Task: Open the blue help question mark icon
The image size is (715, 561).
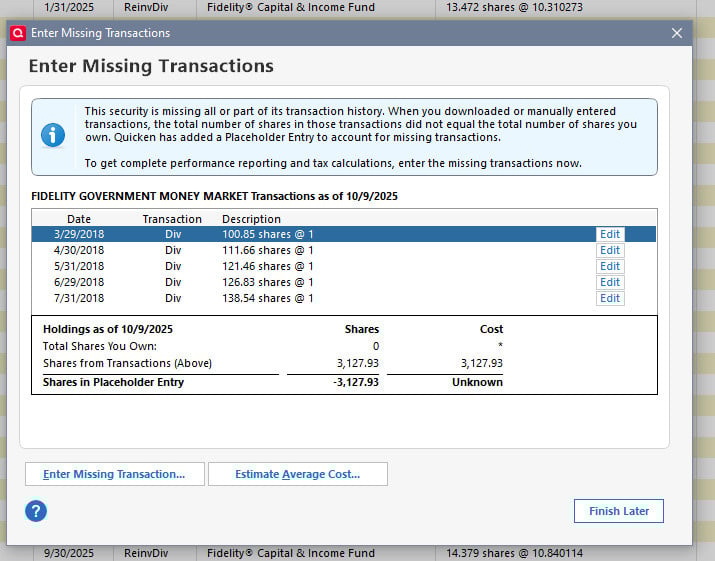Action: [36, 511]
